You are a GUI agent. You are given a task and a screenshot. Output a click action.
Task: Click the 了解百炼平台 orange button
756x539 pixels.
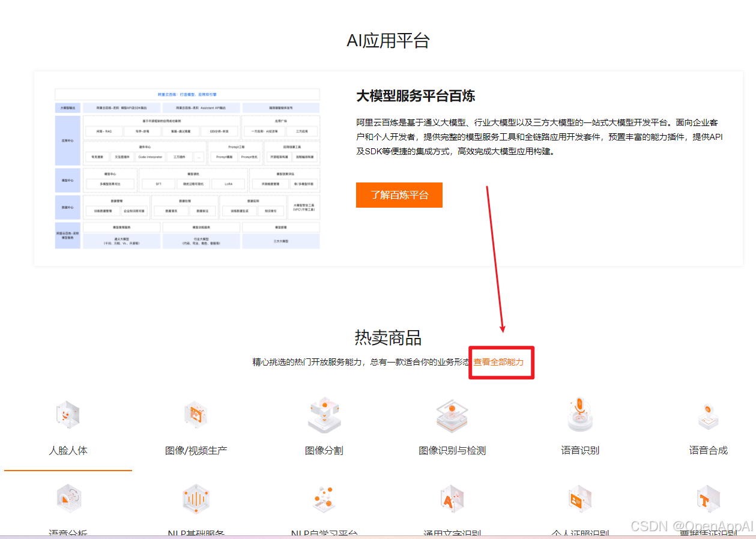399,195
